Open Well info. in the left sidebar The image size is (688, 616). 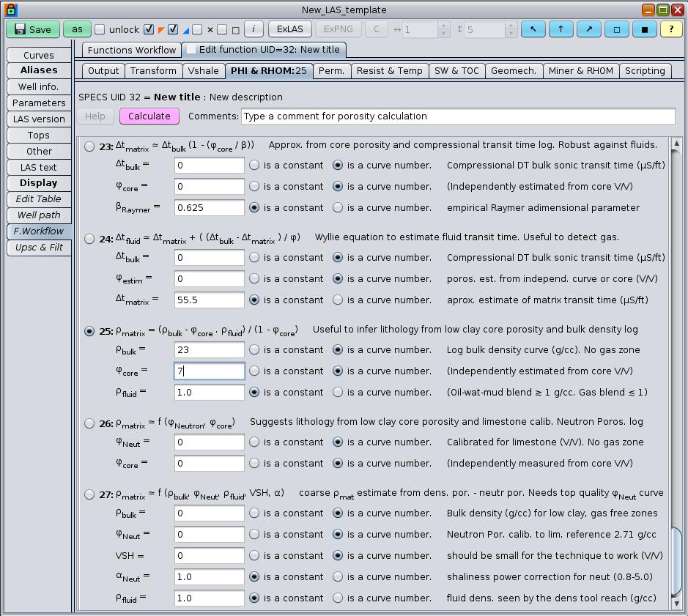(x=39, y=87)
